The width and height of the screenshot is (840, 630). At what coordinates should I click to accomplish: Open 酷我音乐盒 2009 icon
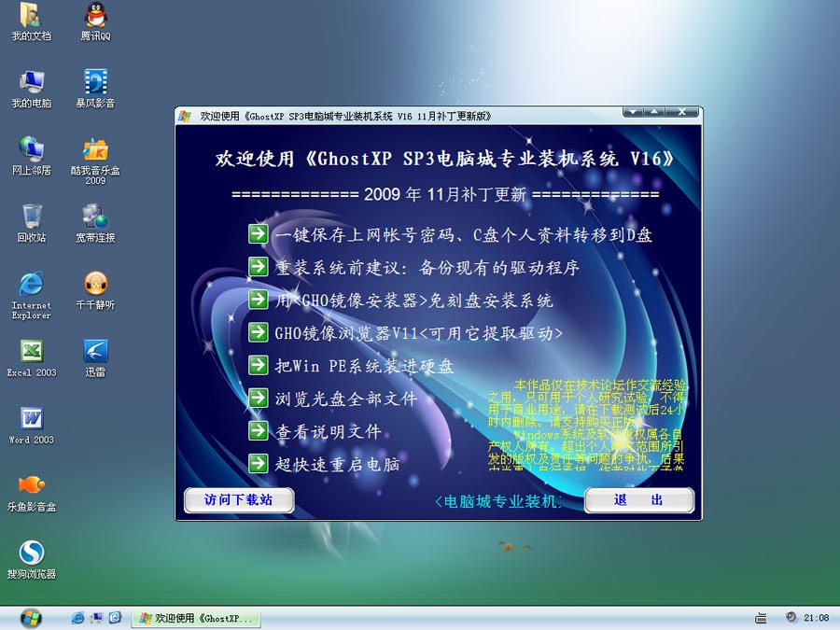pyautogui.click(x=95, y=161)
